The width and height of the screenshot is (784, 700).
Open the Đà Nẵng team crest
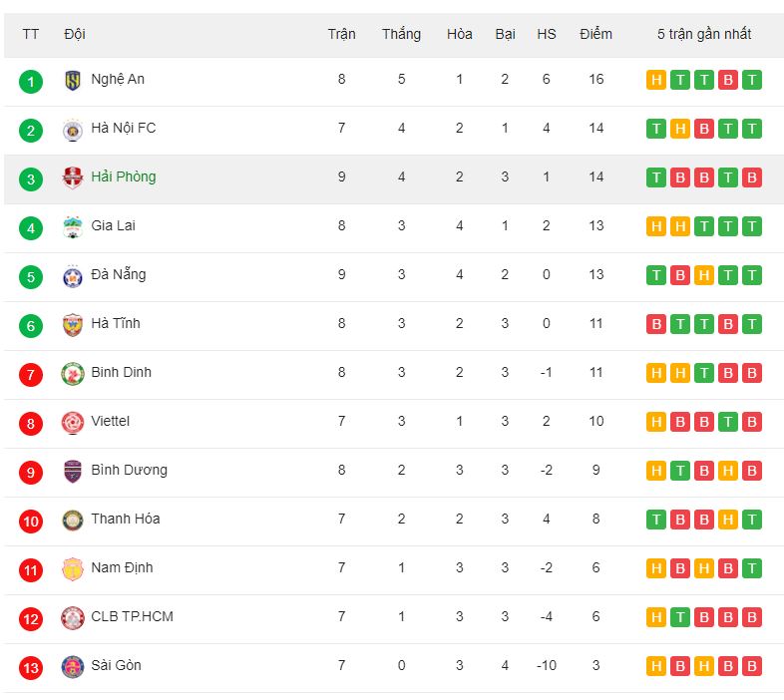point(73,276)
